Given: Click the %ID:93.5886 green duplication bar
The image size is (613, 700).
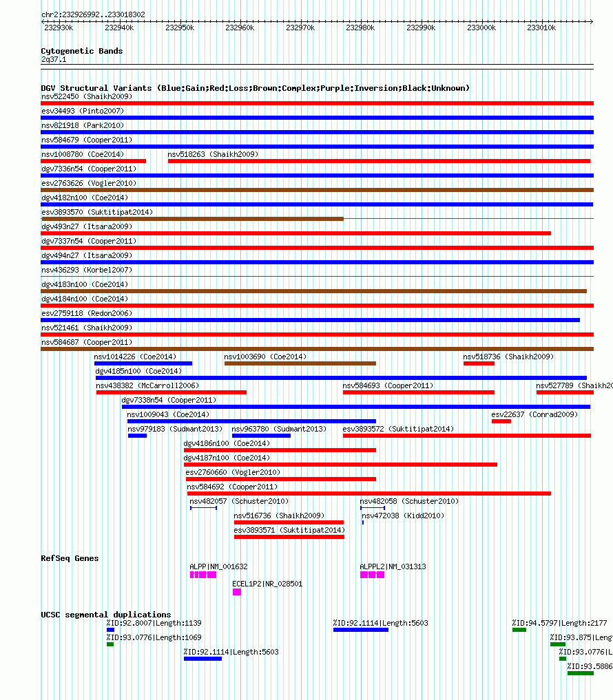Looking at the screenshot, I should coord(581,673).
